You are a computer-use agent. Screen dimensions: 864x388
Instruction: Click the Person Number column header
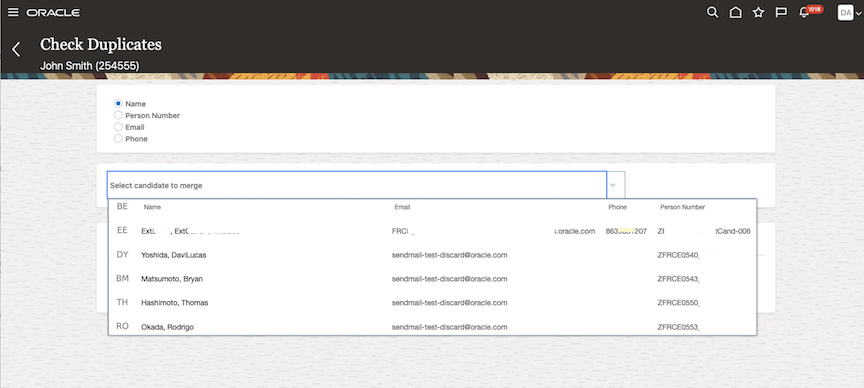[x=683, y=207]
